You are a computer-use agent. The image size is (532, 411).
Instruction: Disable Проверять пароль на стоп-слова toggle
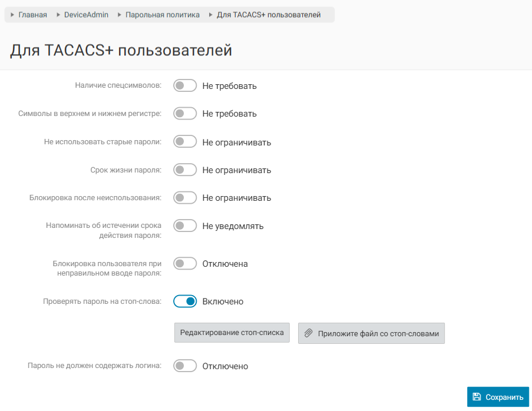[x=184, y=301]
